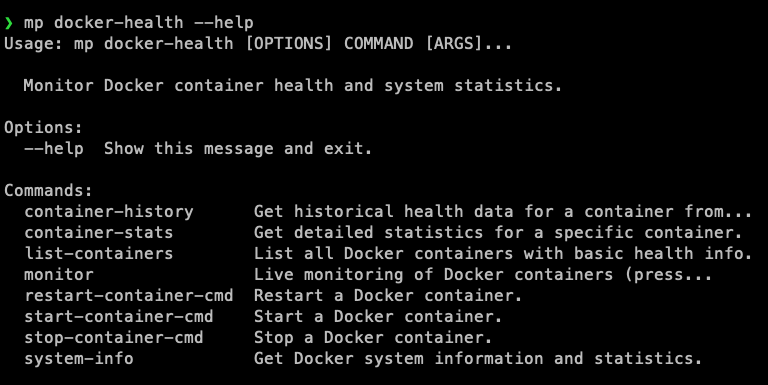Select the container-stats command name
The height and width of the screenshot is (385, 768).
tap(99, 232)
